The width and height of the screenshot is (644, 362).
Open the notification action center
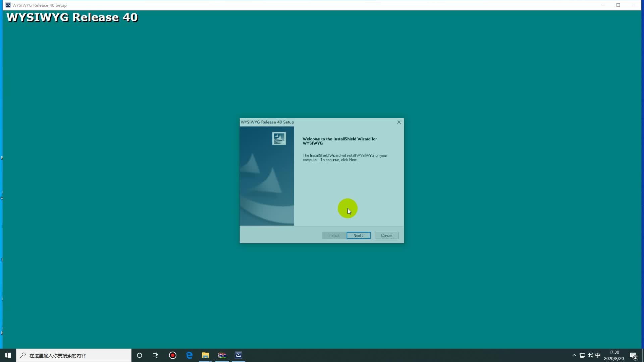point(633,355)
